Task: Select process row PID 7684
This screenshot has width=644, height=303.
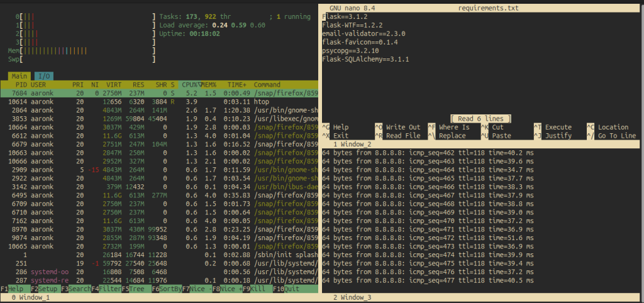Action: click(159, 93)
